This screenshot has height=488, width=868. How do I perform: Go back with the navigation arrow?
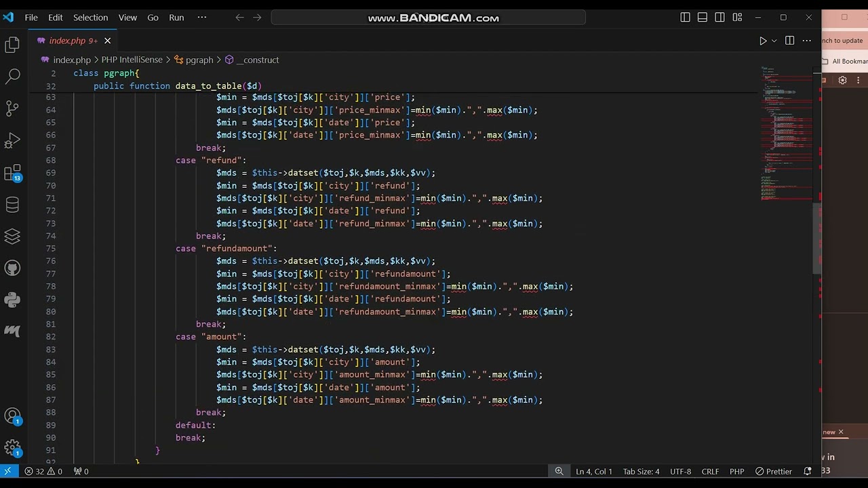click(x=239, y=18)
